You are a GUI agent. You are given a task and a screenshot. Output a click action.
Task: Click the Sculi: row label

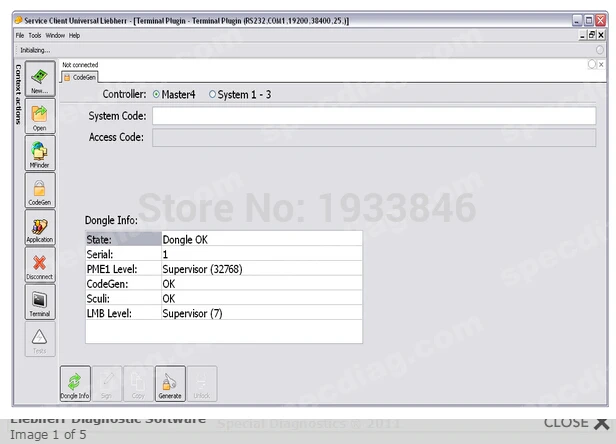click(x=123, y=299)
